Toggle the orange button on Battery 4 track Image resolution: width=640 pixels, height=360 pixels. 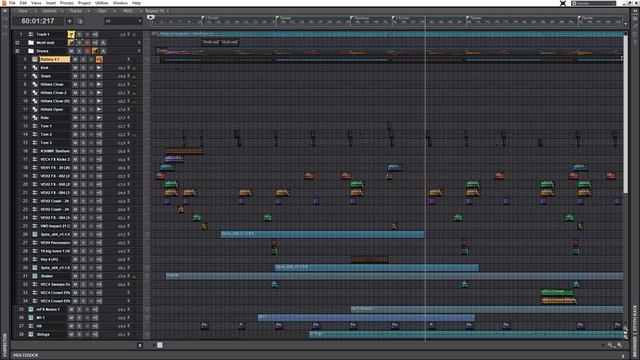pos(99,59)
